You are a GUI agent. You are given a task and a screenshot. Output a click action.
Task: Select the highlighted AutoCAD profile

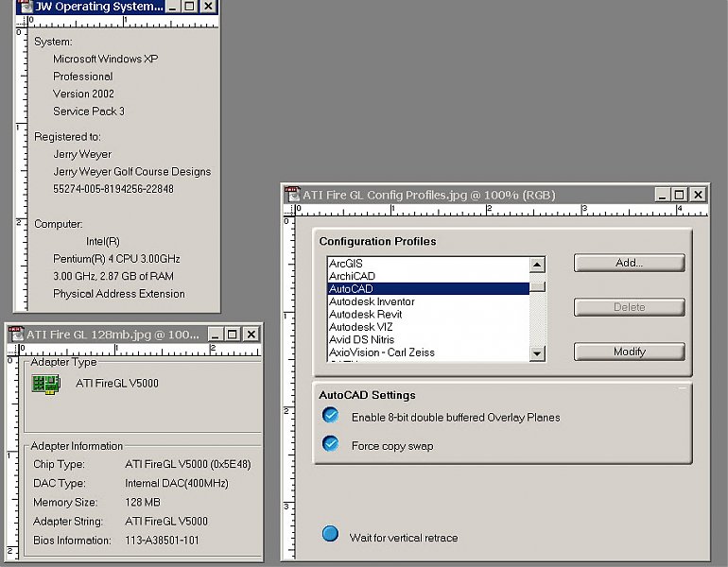[428, 288]
